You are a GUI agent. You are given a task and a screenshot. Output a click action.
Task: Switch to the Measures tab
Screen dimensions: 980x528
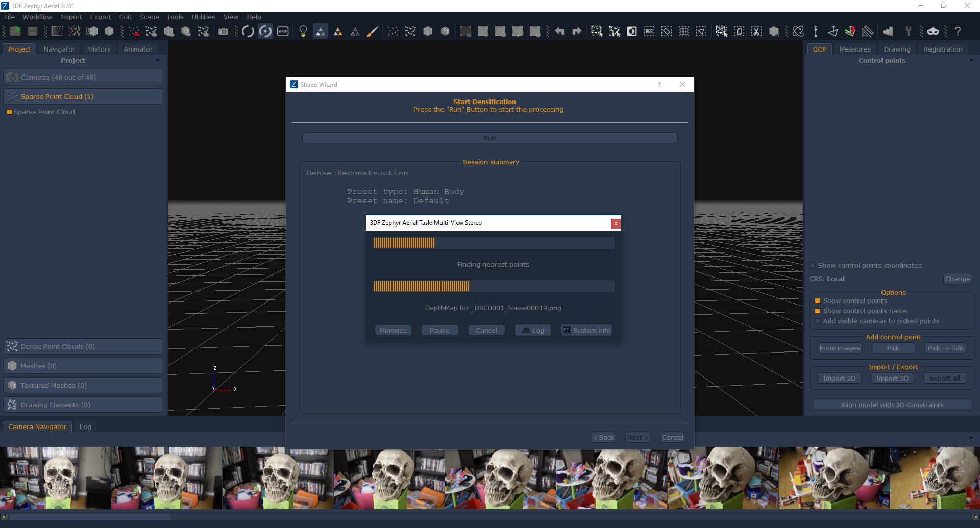[x=854, y=49]
